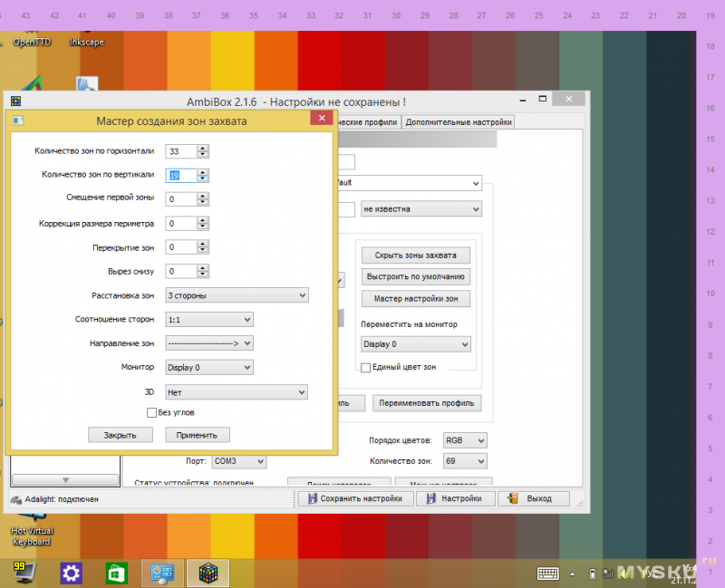Toggle the Единый цвет зон checkbox
The height and width of the screenshot is (588, 725).
point(366,367)
